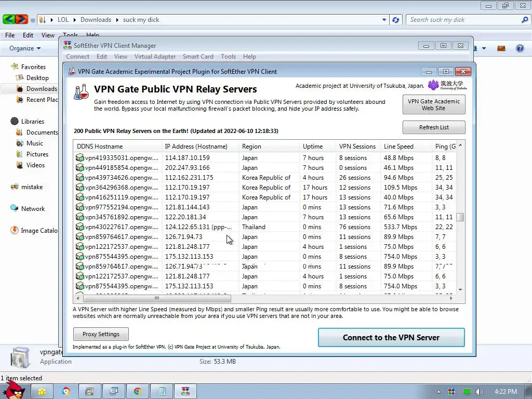The image size is (532, 399).
Task: Click the vpngate application thumbnail in details pane
Action: point(20,357)
